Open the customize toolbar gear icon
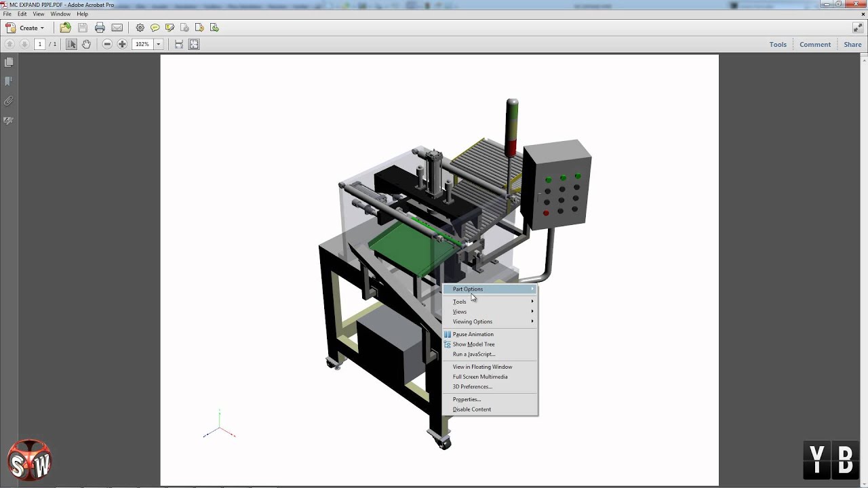 pyautogui.click(x=140, y=28)
